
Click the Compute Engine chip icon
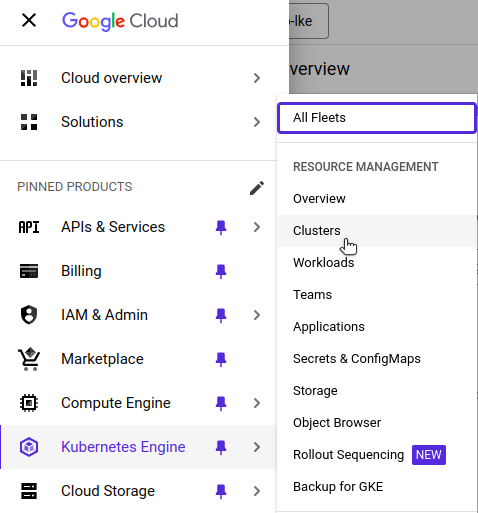(x=29, y=403)
